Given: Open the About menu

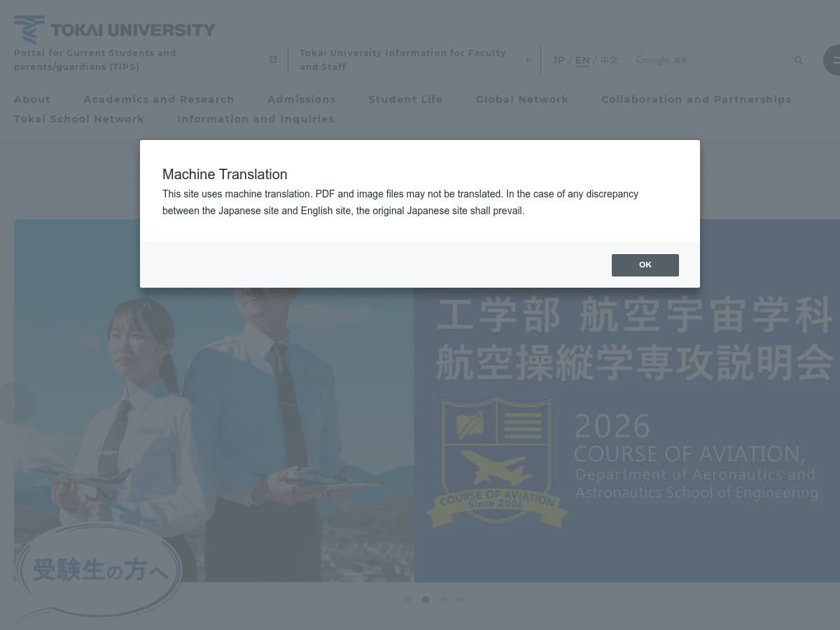Looking at the screenshot, I should pyautogui.click(x=32, y=99).
